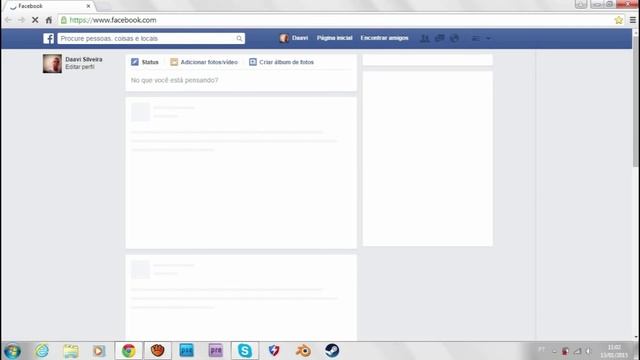The height and width of the screenshot is (360, 640).
Task: Open Chrome menu hamburger icon
Action: point(633,20)
